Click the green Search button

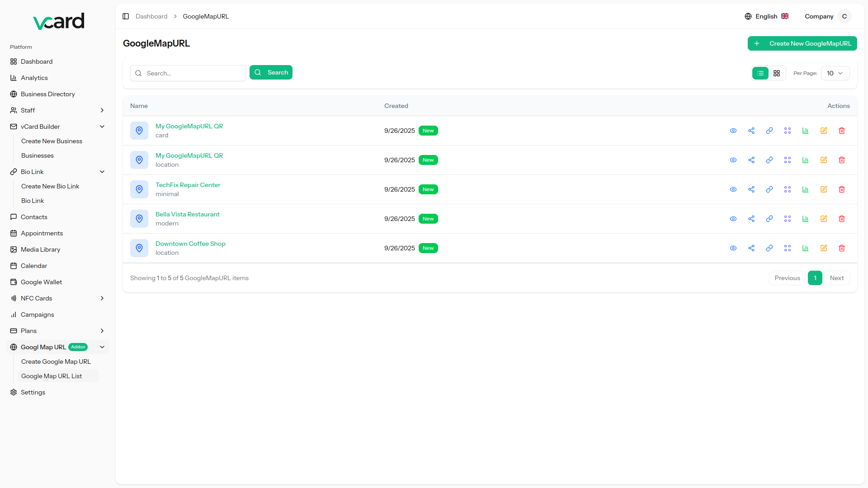click(271, 72)
